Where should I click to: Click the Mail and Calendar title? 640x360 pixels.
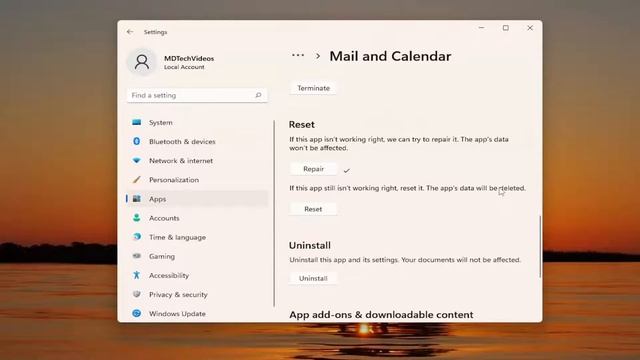click(390, 56)
